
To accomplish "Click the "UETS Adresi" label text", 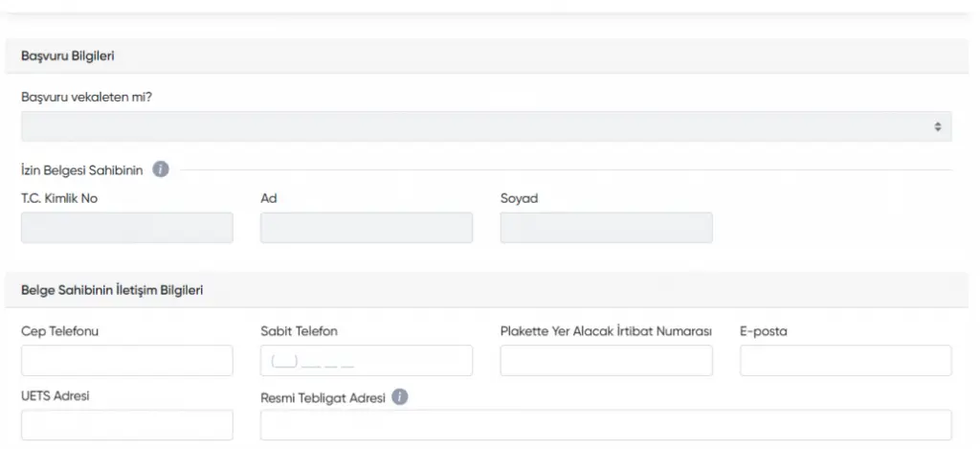I will [55, 395].
